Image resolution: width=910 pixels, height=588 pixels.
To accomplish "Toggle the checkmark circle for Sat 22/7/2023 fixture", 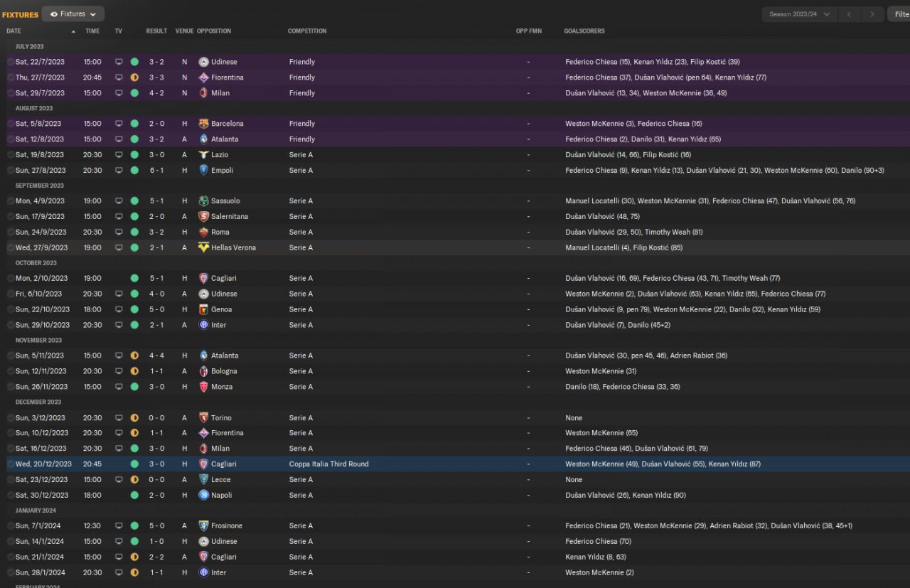I will pyautogui.click(x=11, y=62).
